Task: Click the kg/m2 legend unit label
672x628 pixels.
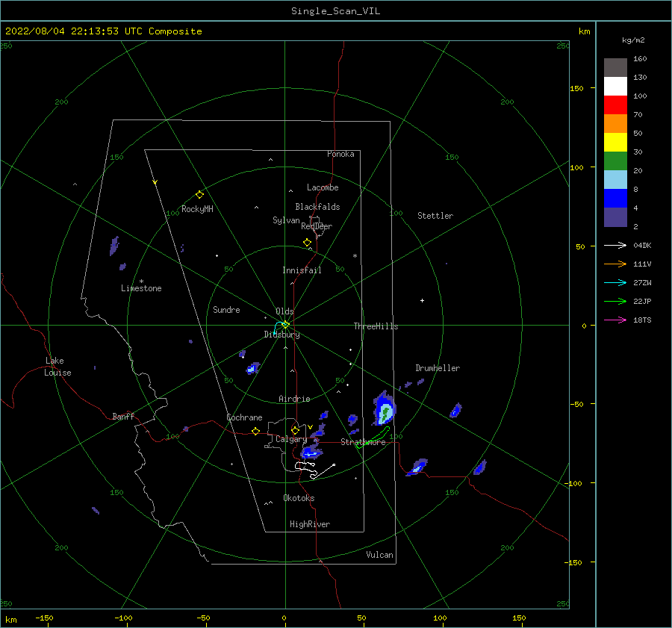Action: tap(633, 40)
